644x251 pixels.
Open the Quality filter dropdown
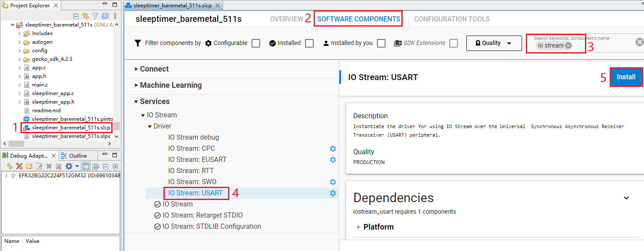point(494,43)
